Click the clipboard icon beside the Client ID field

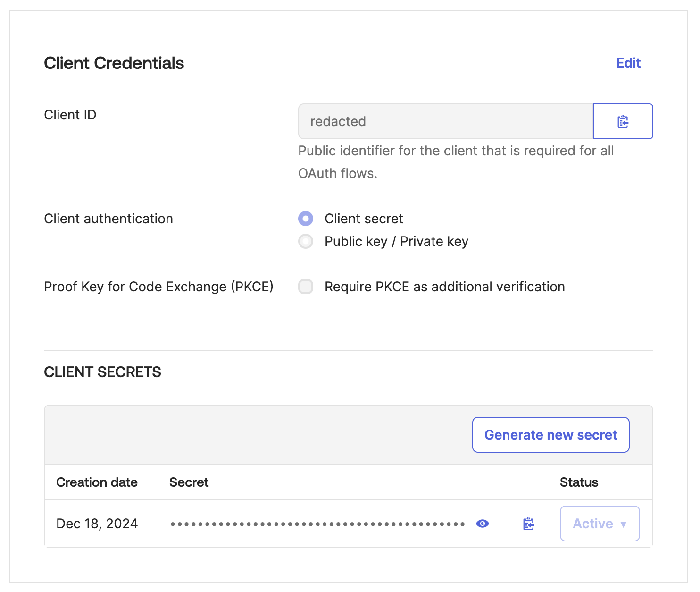[x=623, y=121]
